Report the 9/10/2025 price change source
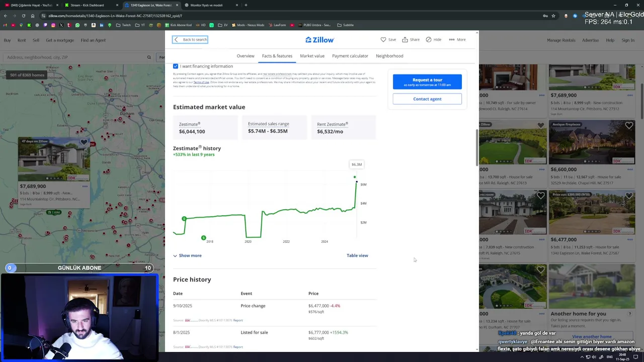 click(x=238, y=320)
